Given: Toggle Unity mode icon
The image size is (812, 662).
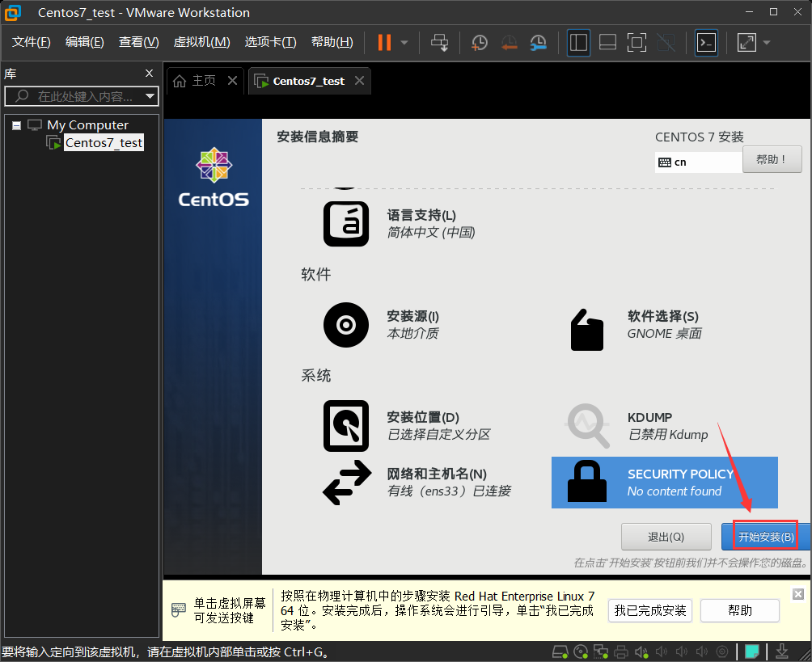Looking at the screenshot, I should click(666, 43).
